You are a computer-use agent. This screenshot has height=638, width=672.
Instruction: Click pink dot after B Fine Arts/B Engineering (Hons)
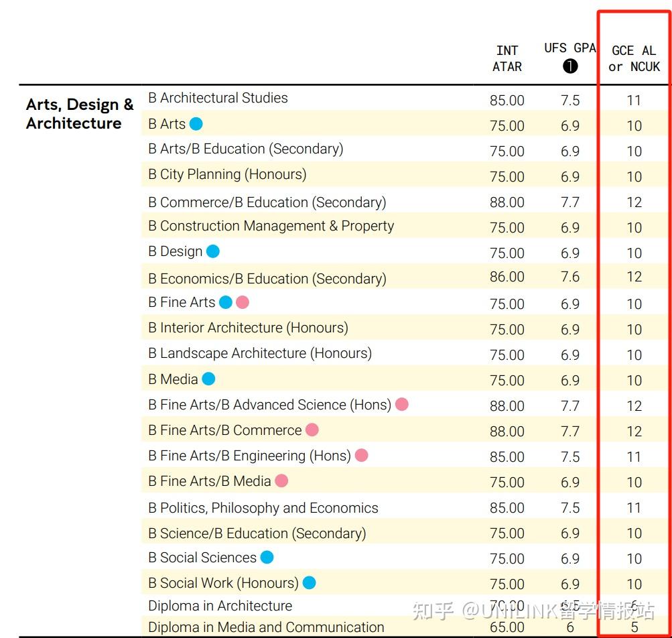361,456
